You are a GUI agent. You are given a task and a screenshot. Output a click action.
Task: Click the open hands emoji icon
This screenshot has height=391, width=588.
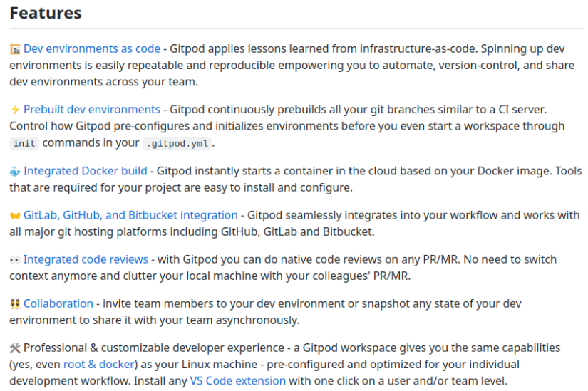point(15,216)
